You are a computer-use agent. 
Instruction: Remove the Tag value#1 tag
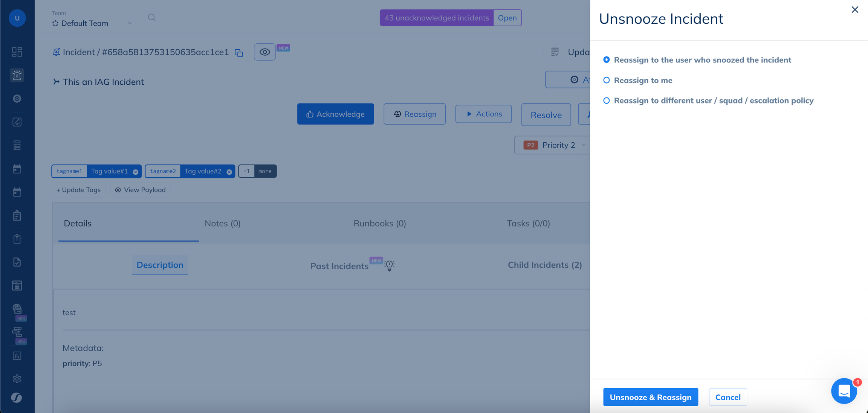point(136,172)
